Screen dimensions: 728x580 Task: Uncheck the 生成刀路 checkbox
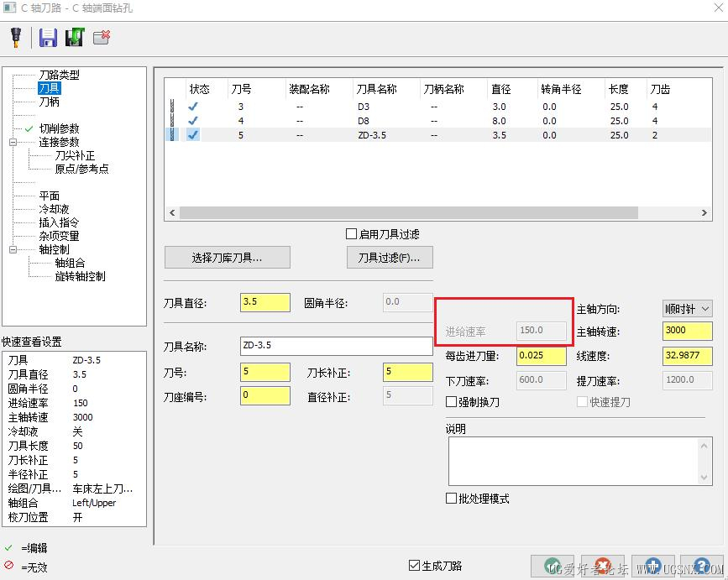point(414,565)
